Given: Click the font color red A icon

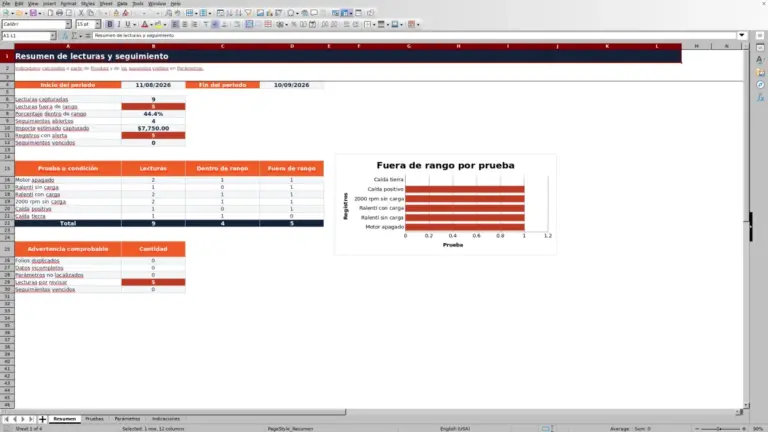Looking at the screenshot, I should click(144, 24).
